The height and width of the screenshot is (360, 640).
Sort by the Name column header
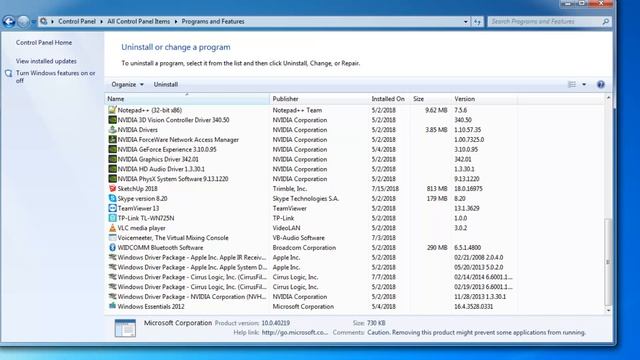(187, 99)
